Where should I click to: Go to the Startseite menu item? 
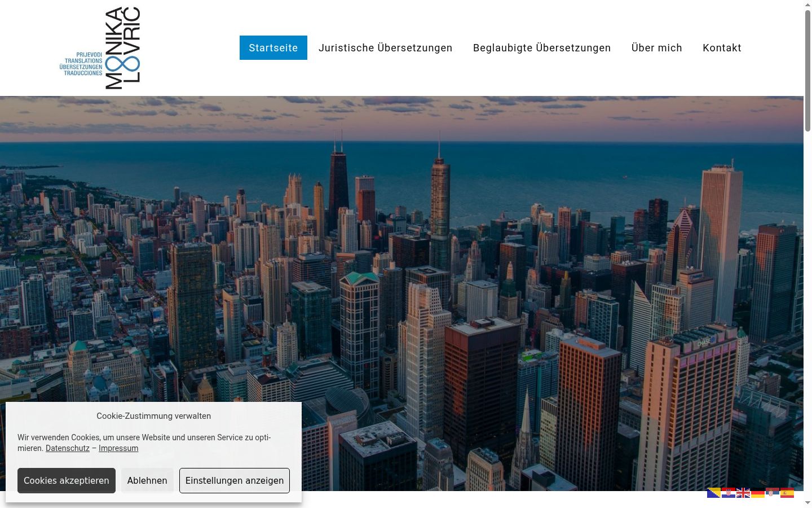tap(273, 48)
